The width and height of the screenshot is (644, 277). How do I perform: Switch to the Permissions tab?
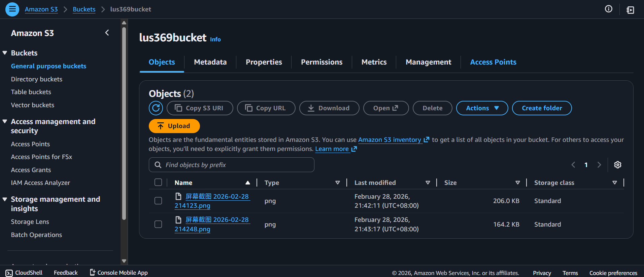(x=321, y=62)
